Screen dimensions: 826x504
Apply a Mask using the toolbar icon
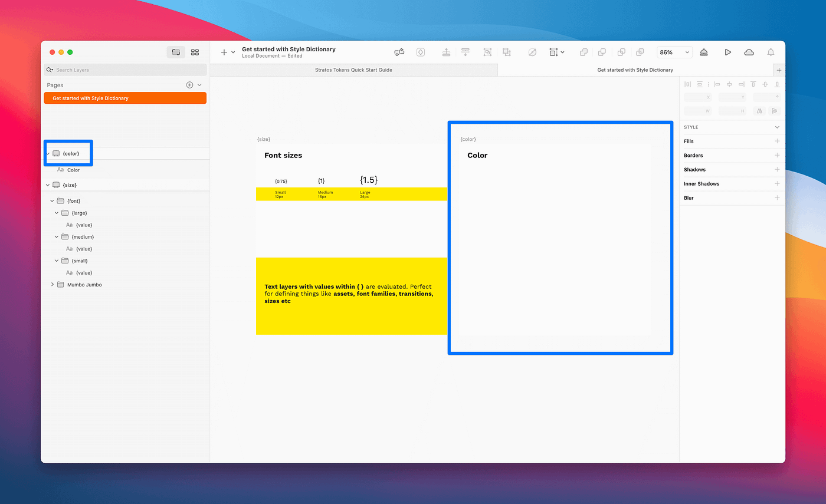(x=532, y=52)
